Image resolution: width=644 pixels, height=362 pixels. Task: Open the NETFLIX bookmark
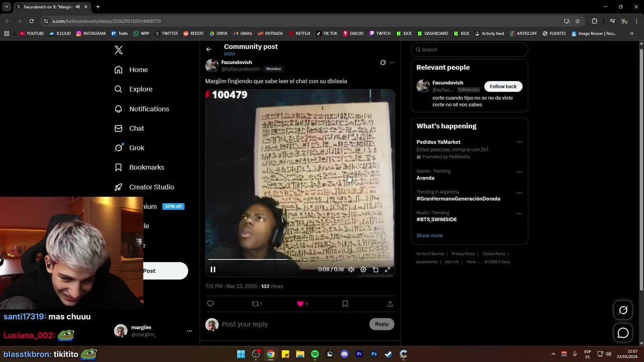tap(299, 34)
